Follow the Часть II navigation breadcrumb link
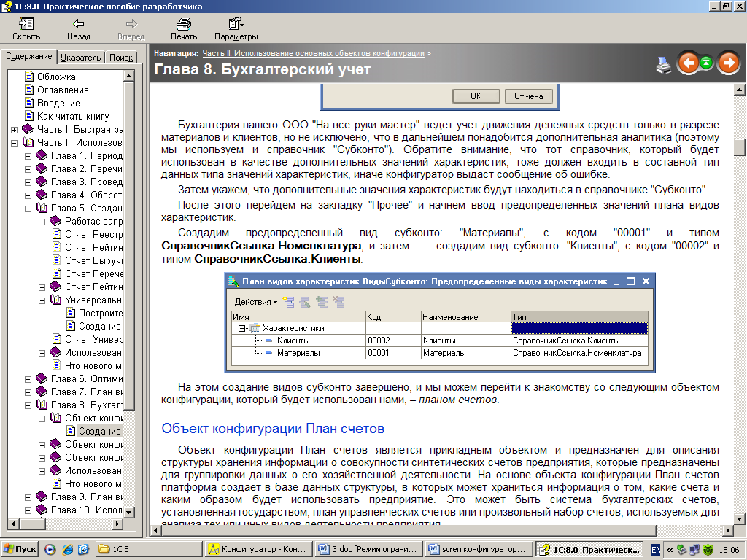 (x=313, y=53)
